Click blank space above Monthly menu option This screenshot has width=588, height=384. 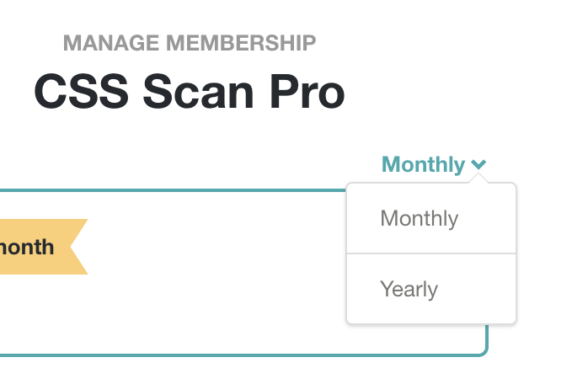[x=431, y=195]
